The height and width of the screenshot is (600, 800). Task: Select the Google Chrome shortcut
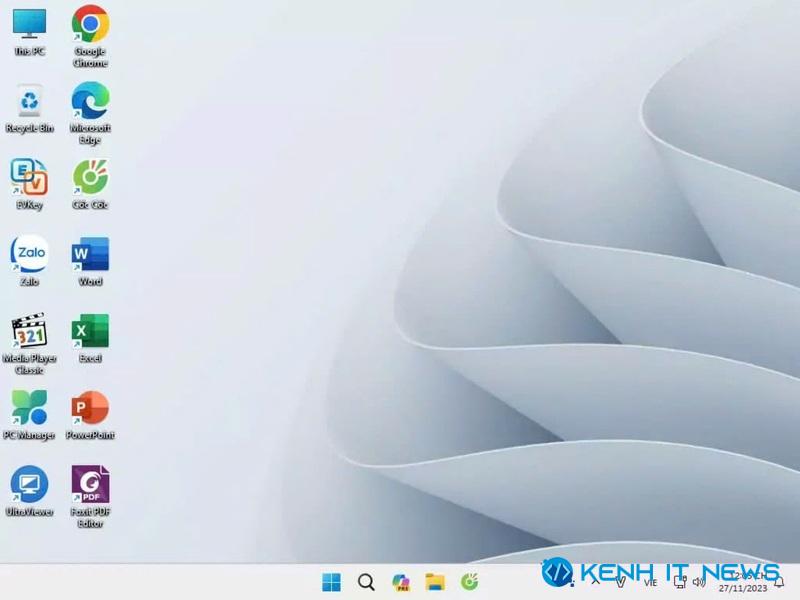(x=90, y=36)
